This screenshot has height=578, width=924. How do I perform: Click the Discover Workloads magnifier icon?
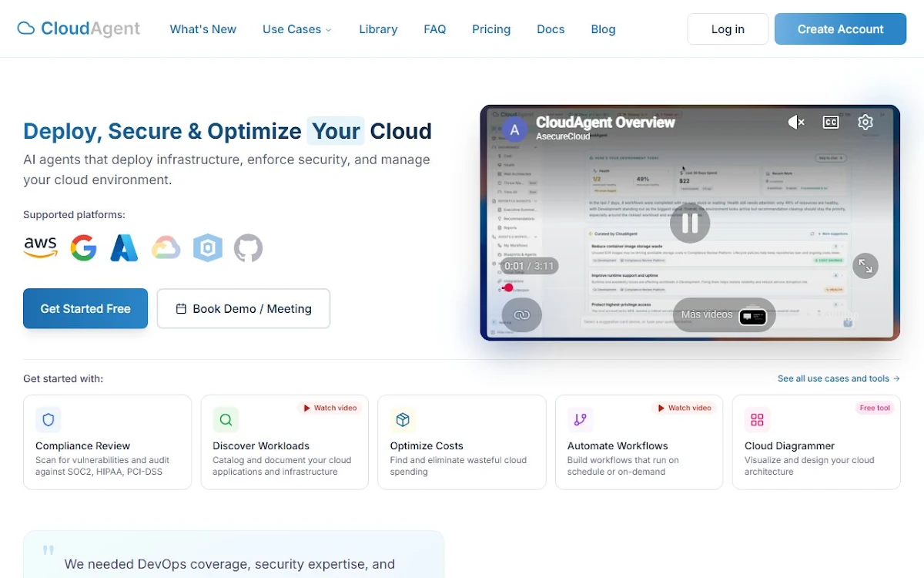[226, 420]
